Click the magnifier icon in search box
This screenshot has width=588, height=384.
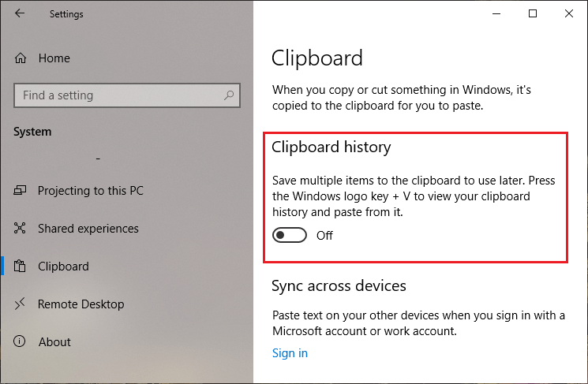point(229,95)
